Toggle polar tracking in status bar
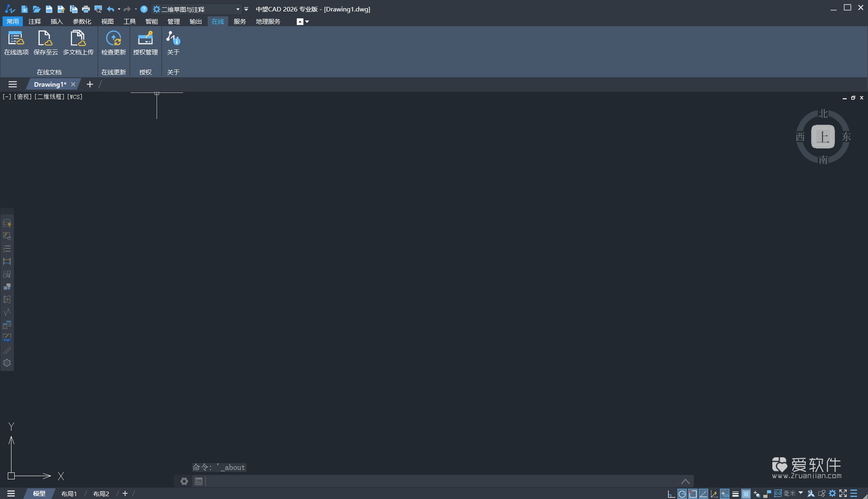 [x=682, y=494]
